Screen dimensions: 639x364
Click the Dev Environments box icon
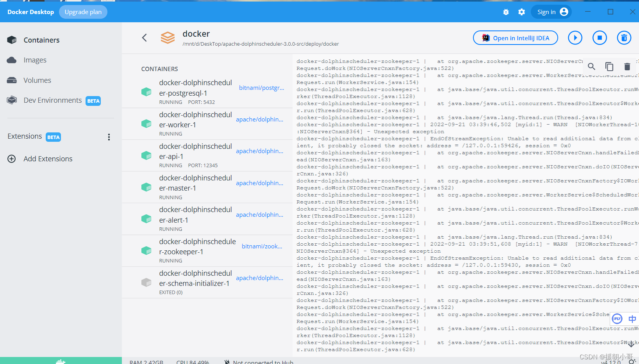click(x=12, y=100)
